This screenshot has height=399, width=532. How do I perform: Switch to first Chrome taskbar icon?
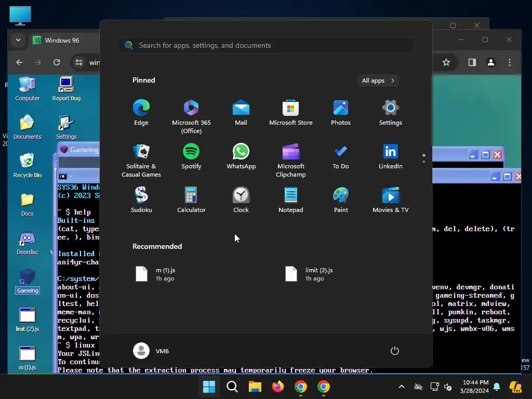[301, 387]
